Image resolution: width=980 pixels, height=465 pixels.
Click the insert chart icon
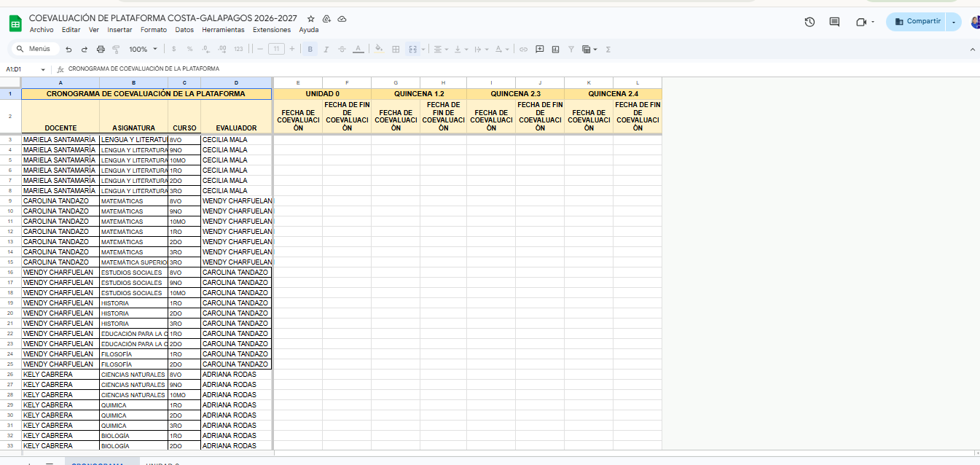pyautogui.click(x=555, y=50)
